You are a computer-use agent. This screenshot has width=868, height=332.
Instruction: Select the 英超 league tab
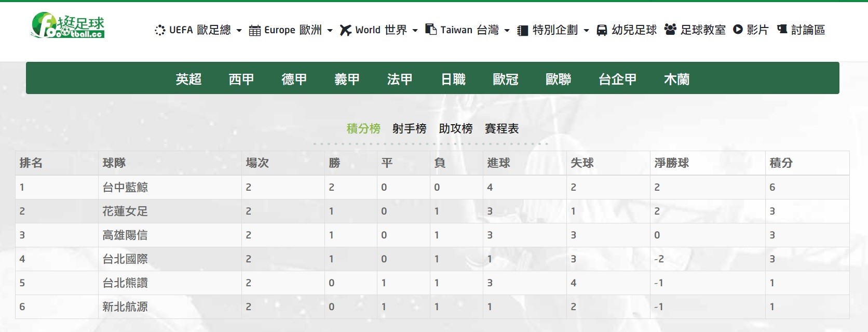click(x=188, y=79)
